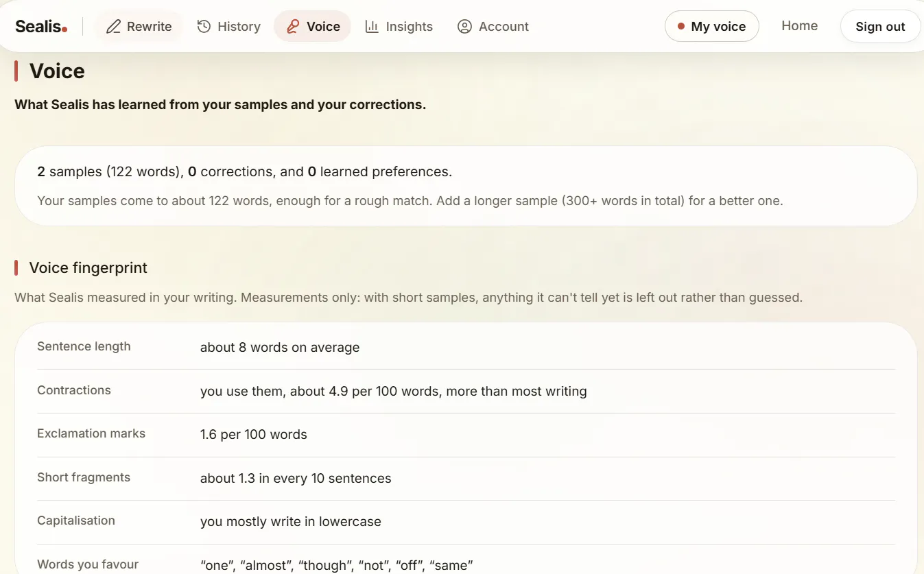
Task: Click the Sealis logo
Action: coord(41,27)
